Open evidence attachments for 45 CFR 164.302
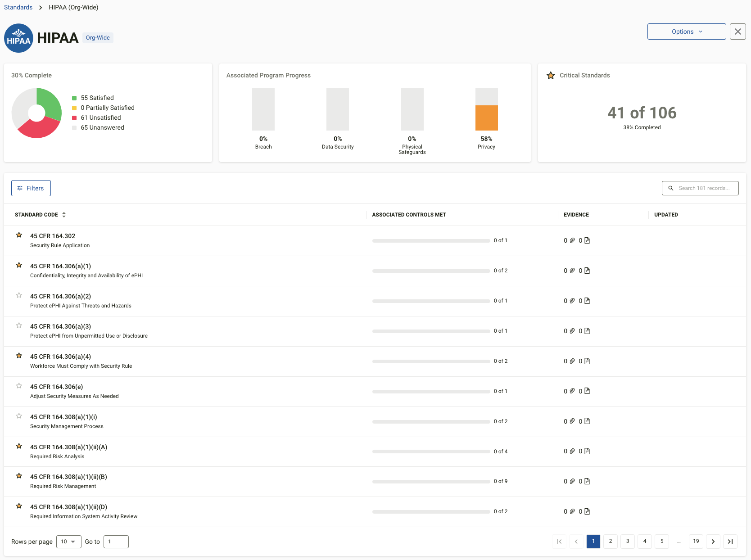Screen dimensions: 751x560 click(571, 240)
